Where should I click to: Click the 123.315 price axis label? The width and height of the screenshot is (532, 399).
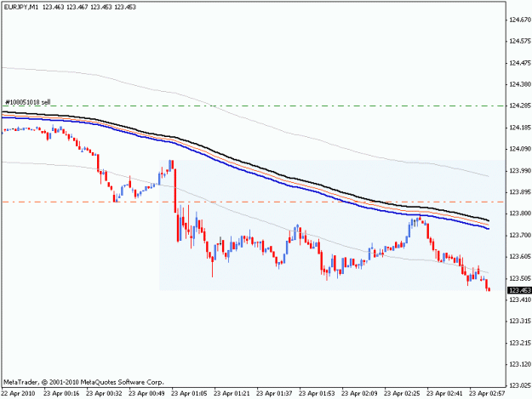(520, 321)
